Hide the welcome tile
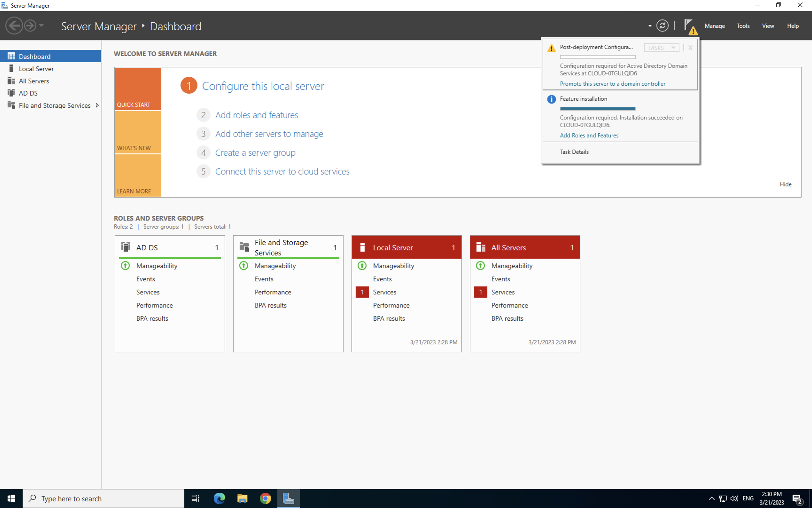 (x=785, y=184)
